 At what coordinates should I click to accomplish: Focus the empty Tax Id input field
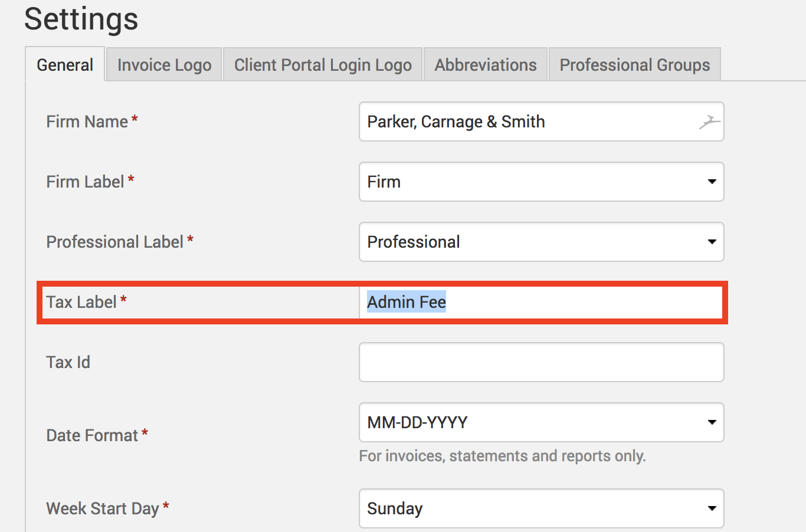click(x=541, y=363)
